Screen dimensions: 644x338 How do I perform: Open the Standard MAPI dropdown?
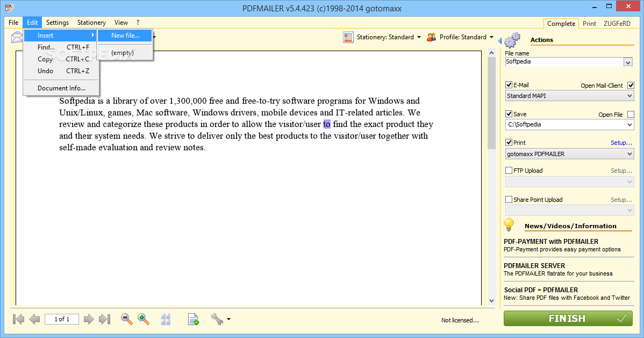point(570,96)
